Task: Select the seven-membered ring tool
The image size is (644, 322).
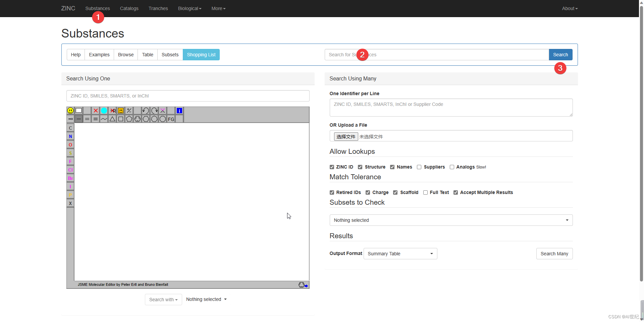Action: [154, 119]
